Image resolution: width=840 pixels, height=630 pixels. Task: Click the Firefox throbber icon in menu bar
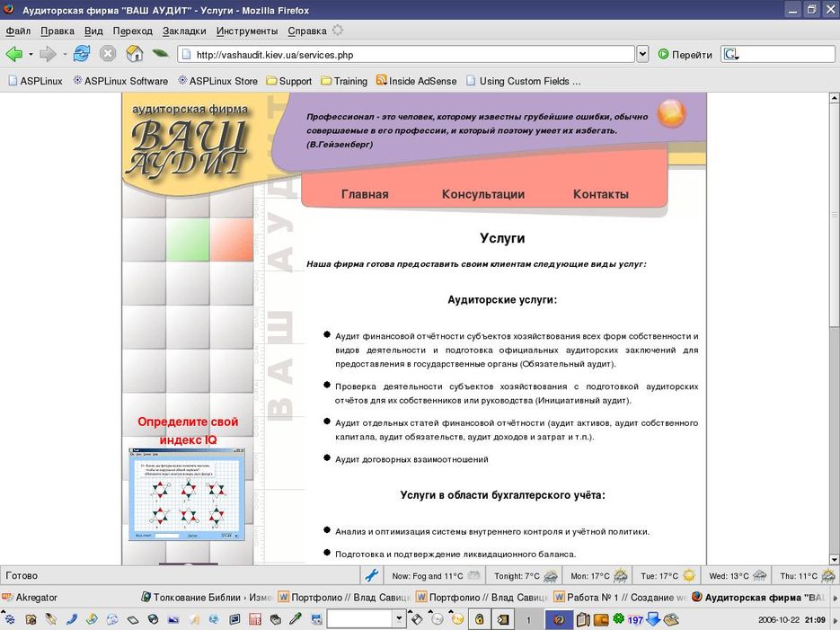(x=337, y=30)
